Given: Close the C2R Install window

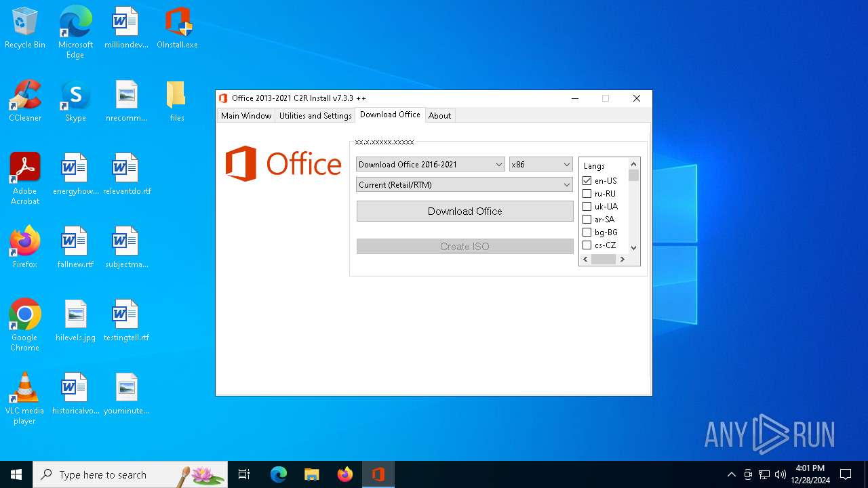Looking at the screenshot, I should [636, 98].
